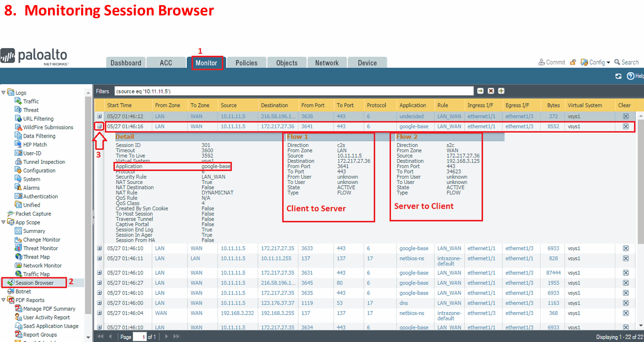The width and height of the screenshot is (644, 342).
Task: Collapse the expanded 01:46:16 session row
Action: (x=99, y=126)
